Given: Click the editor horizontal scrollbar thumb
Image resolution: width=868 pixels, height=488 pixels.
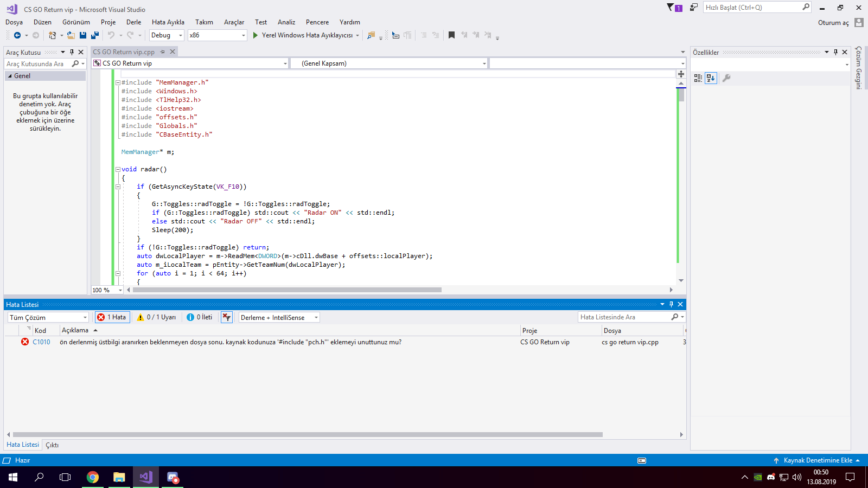Looking at the screenshot, I should [287, 290].
